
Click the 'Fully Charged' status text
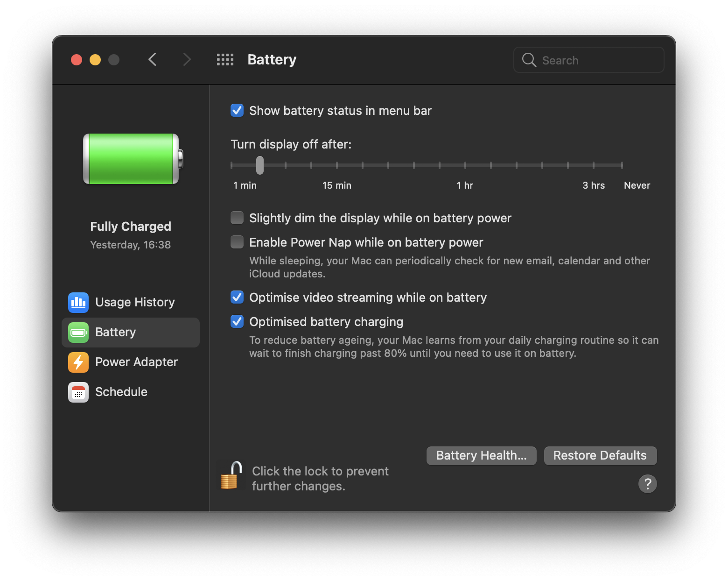pos(131,227)
